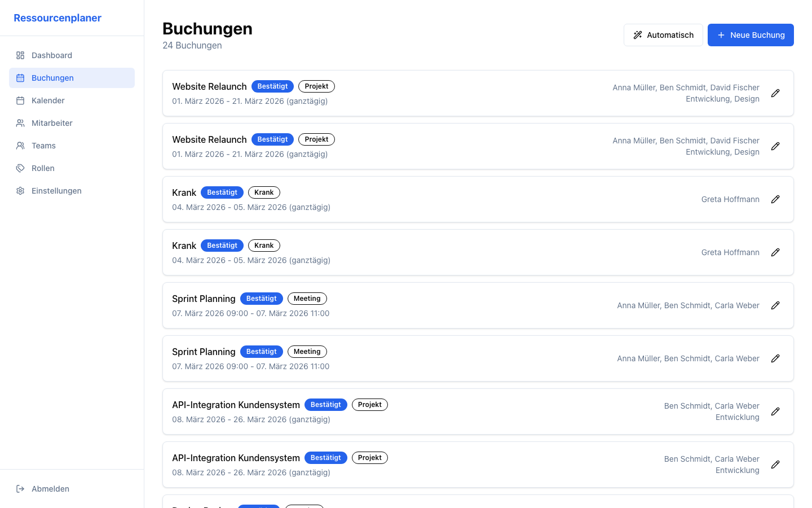Click the tag icon beside Rollen
This screenshot has width=812, height=508.
point(20,168)
